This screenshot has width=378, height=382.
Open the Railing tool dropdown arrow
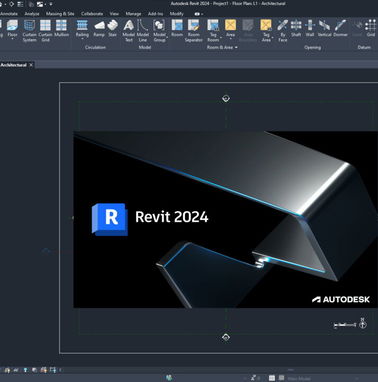(82, 39)
